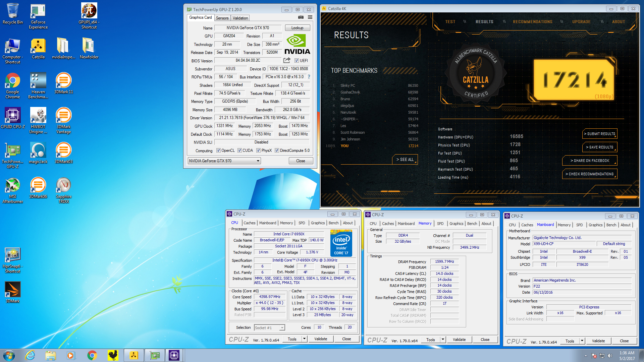The height and width of the screenshot is (362, 644).
Task: Expand Tools dropdown arrow in CPU tab window
Action: (304, 339)
